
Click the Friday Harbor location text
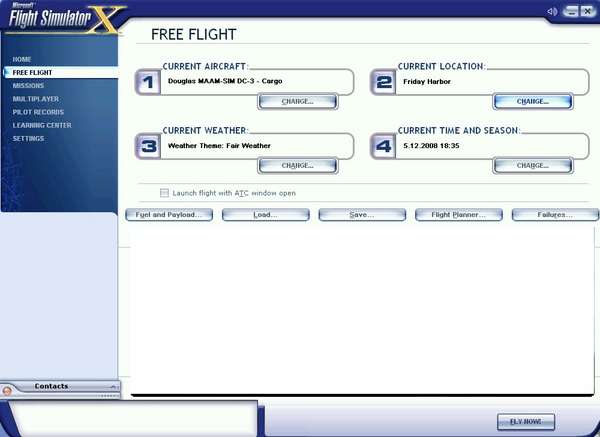(x=427, y=82)
